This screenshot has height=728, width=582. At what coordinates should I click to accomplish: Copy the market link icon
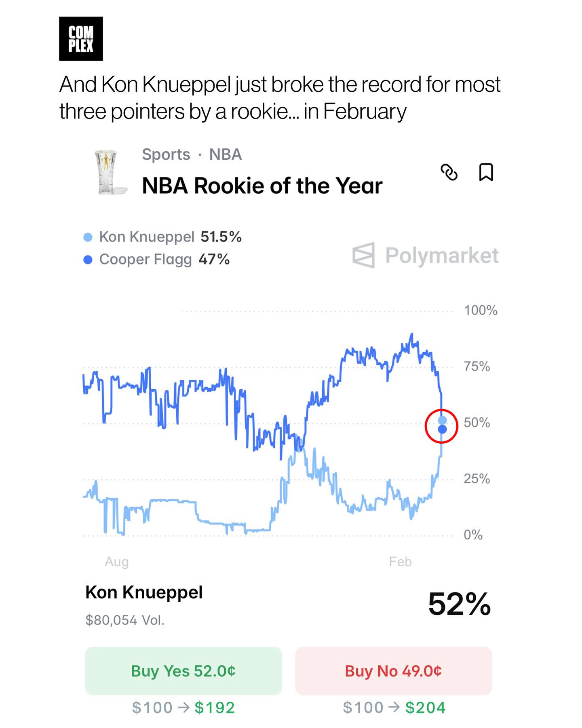tap(449, 172)
